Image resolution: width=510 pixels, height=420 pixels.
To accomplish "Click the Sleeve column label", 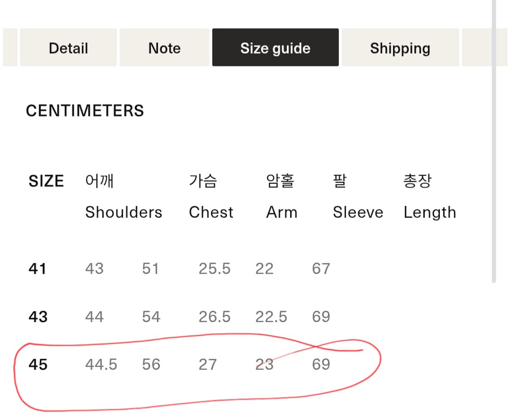I will pyautogui.click(x=358, y=212).
